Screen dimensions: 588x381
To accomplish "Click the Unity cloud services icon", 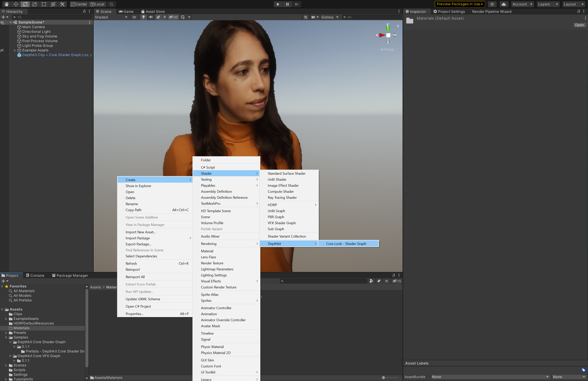I will 504,4.
